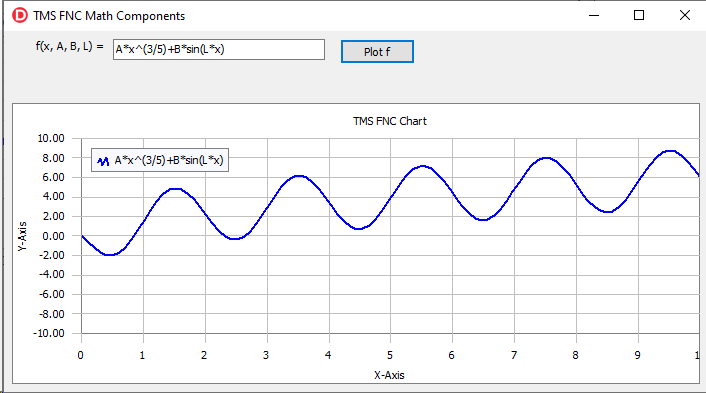
Task: Click X axis tick label 2
Action: click(x=204, y=355)
